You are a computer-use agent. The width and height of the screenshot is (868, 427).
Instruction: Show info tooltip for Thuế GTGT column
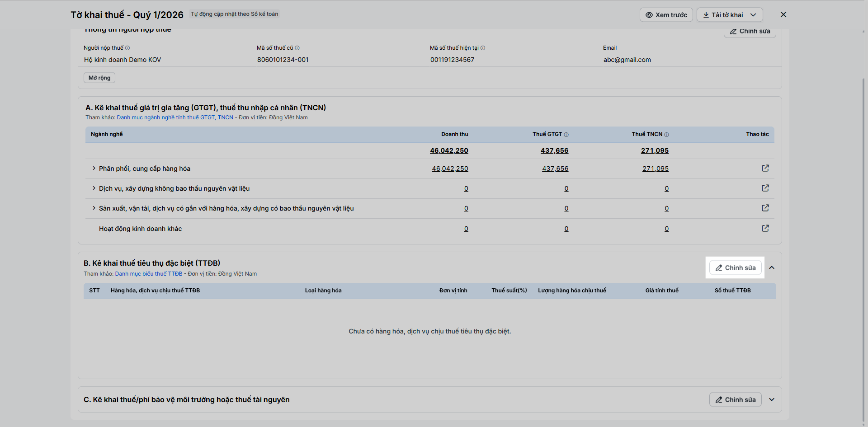[566, 135]
